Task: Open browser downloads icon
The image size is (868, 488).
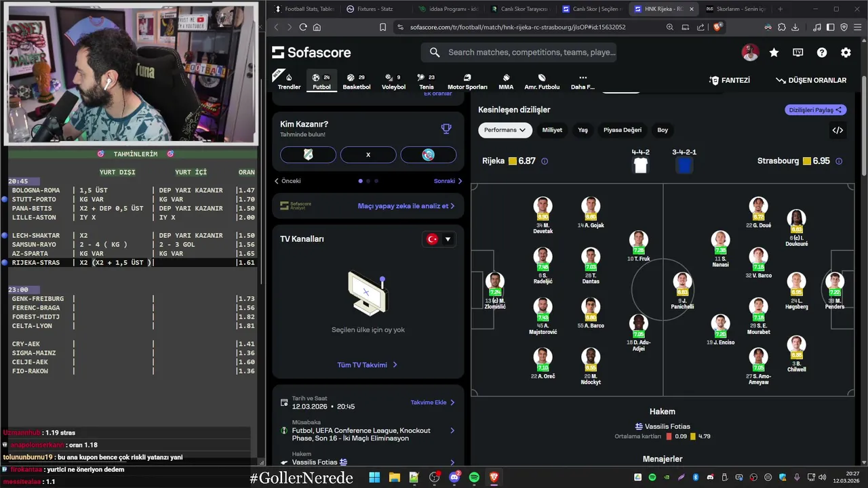Action: click(795, 27)
